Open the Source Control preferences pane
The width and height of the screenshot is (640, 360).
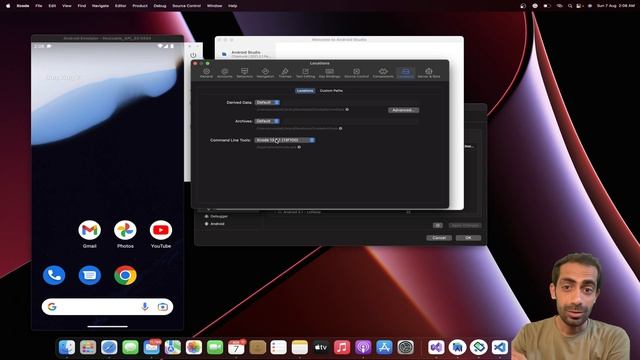356,73
